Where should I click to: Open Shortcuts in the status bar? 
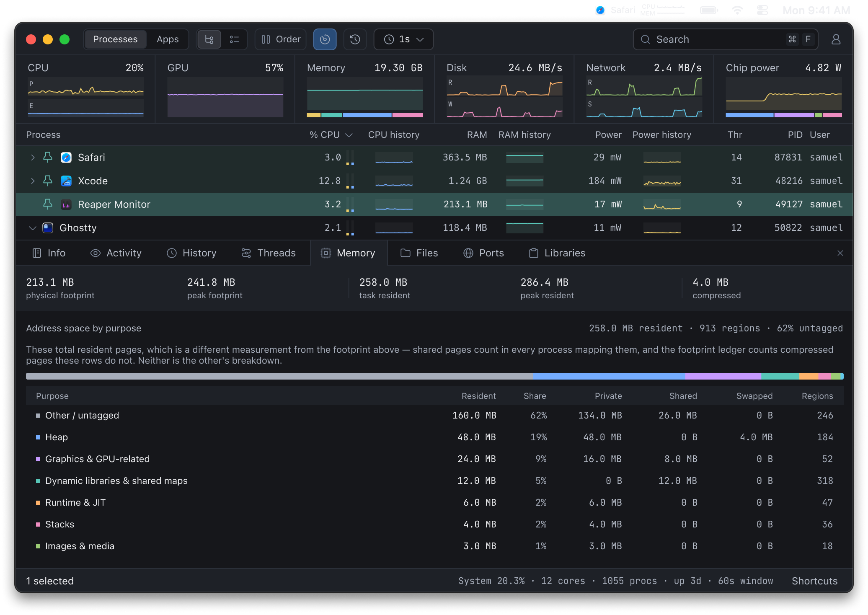coord(814,581)
